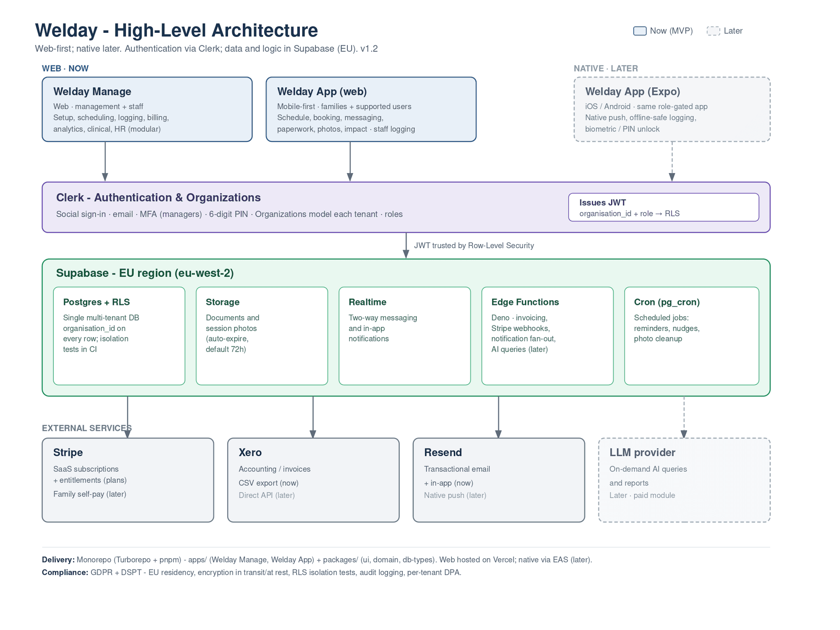
Task: Click the WEB · NOW section label
Action: pyautogui.click(x=65, y=68)
